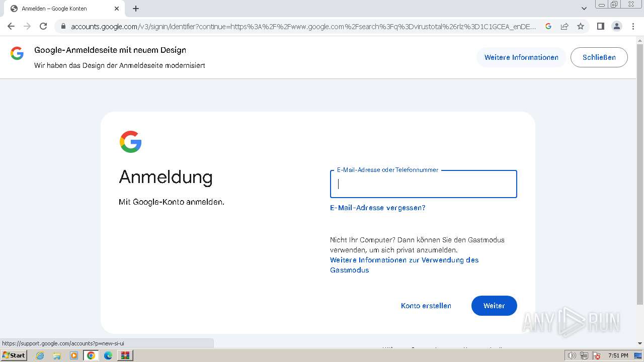Click the address bar URL
Image resolution: width=644 pixels, height=362 pixels.
[x=303, y=26]
